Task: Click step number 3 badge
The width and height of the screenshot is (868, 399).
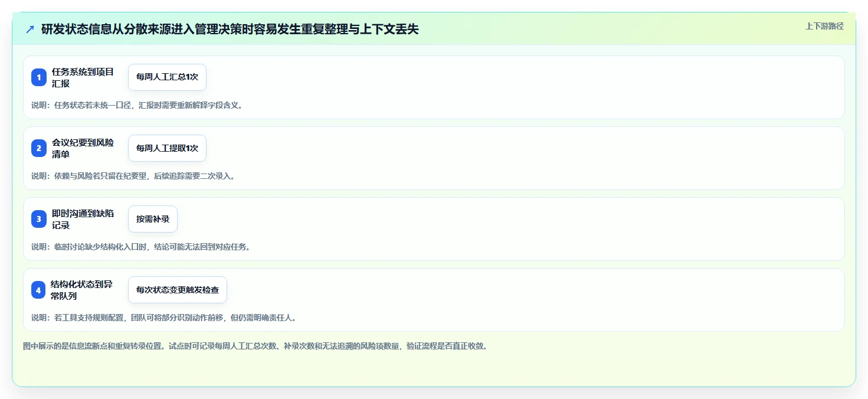Action: coord(39,219)
